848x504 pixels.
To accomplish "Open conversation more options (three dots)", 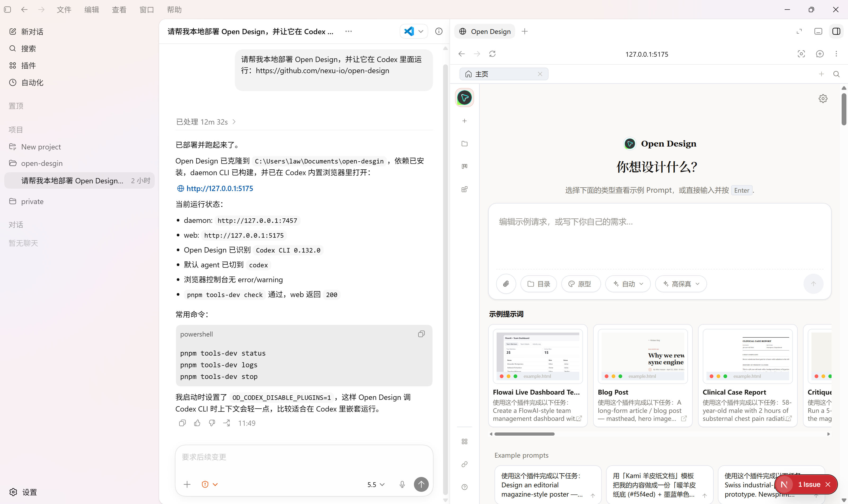I will click(348, 31).
